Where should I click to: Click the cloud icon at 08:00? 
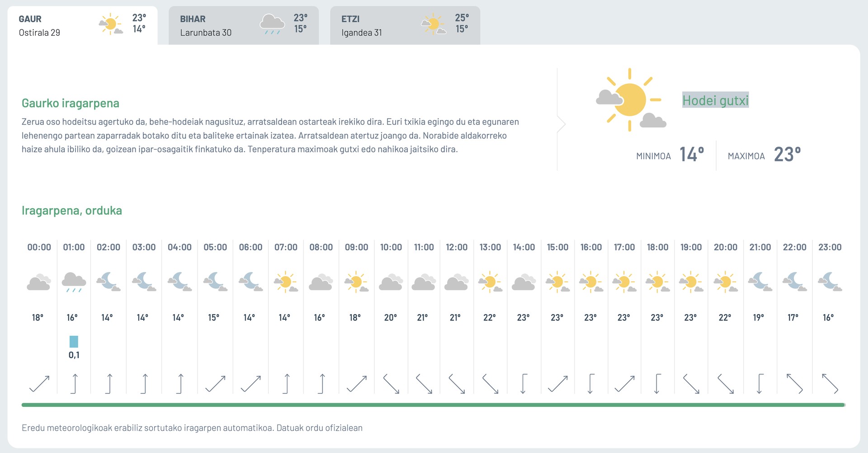tap(321, 282)
